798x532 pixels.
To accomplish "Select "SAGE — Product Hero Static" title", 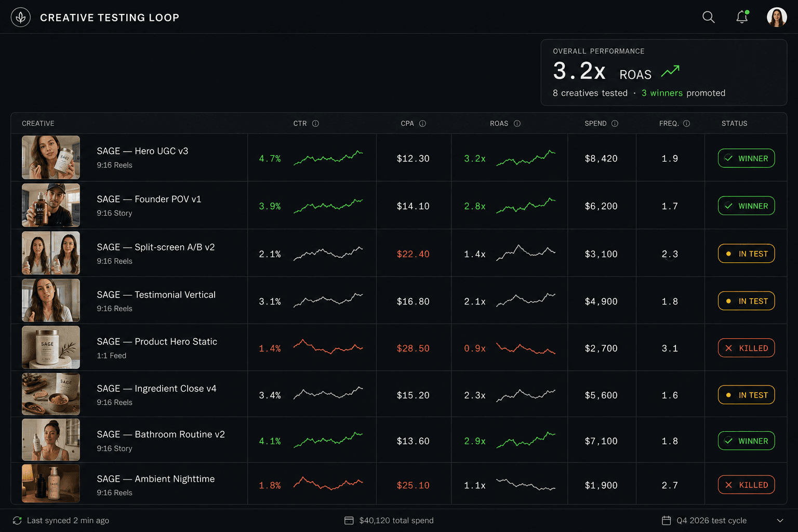I will pyautogui.click(x=157, y=341).
